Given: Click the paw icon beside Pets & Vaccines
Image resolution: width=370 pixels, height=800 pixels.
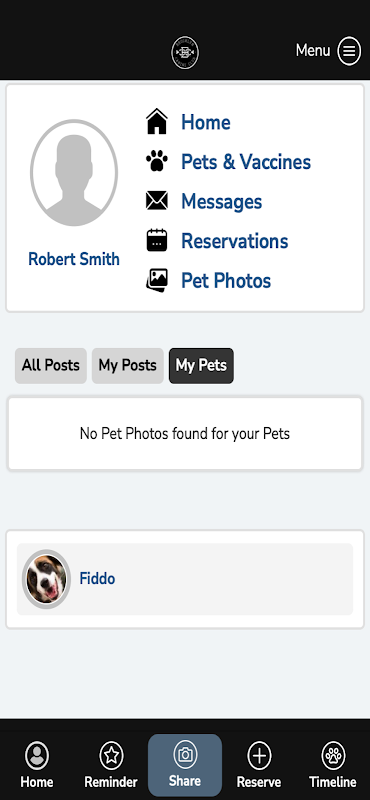Looking at the screenshot, I should [157, 161].
